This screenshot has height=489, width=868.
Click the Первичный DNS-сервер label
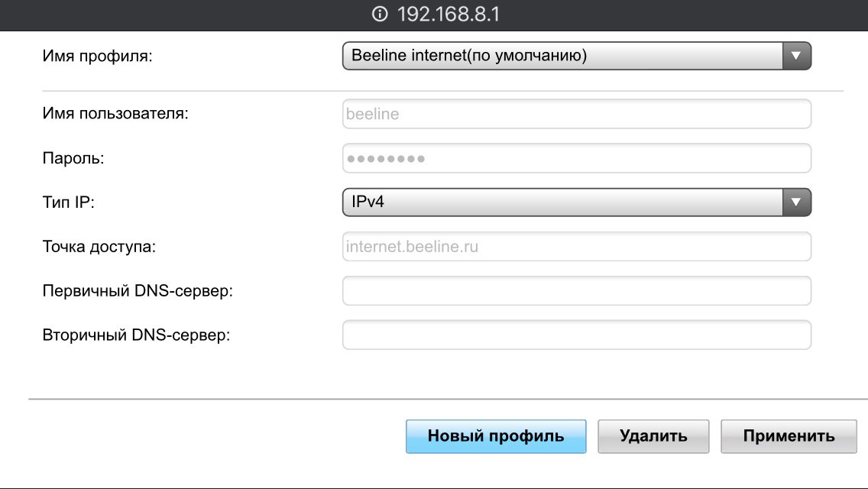coord(138,291)
